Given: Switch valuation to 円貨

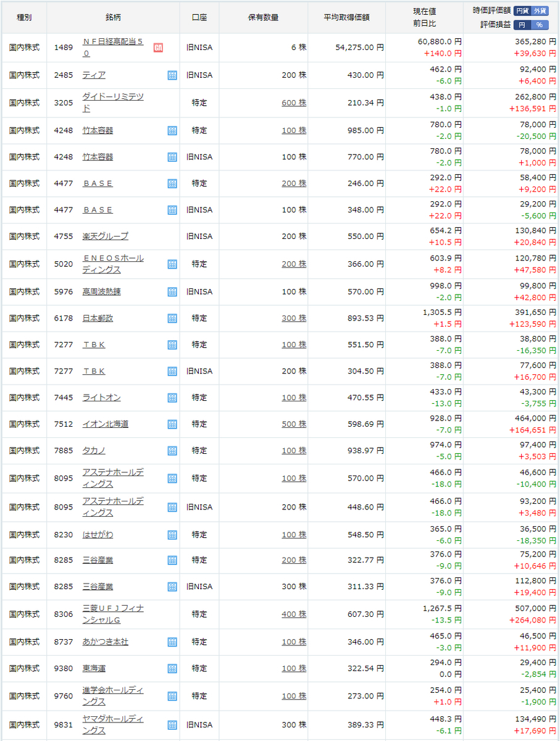Looking at the screenshot, I should coord(522,10).
